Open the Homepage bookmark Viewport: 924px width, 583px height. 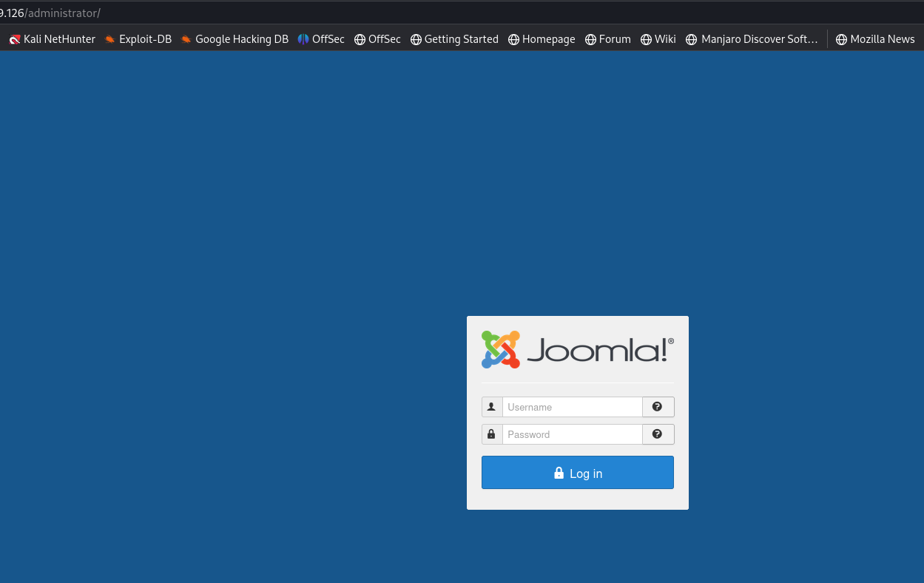point(542,39)
